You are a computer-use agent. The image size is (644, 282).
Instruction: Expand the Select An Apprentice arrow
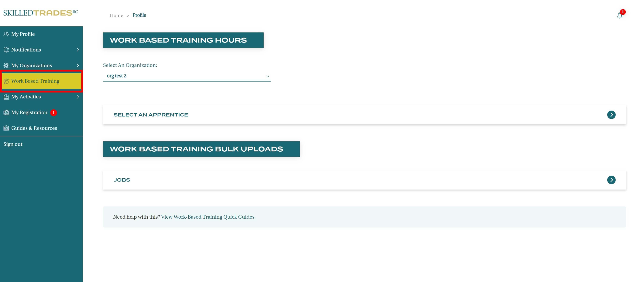pyautogui.click(x=611, y=115)
